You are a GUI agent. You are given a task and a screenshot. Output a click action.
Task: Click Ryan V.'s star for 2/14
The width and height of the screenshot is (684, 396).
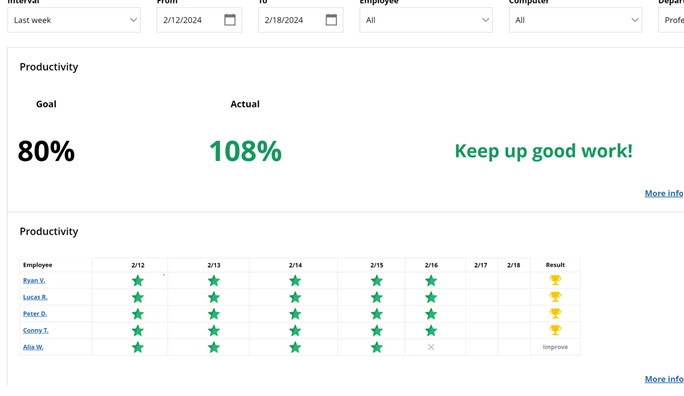(x=295, y=280)
